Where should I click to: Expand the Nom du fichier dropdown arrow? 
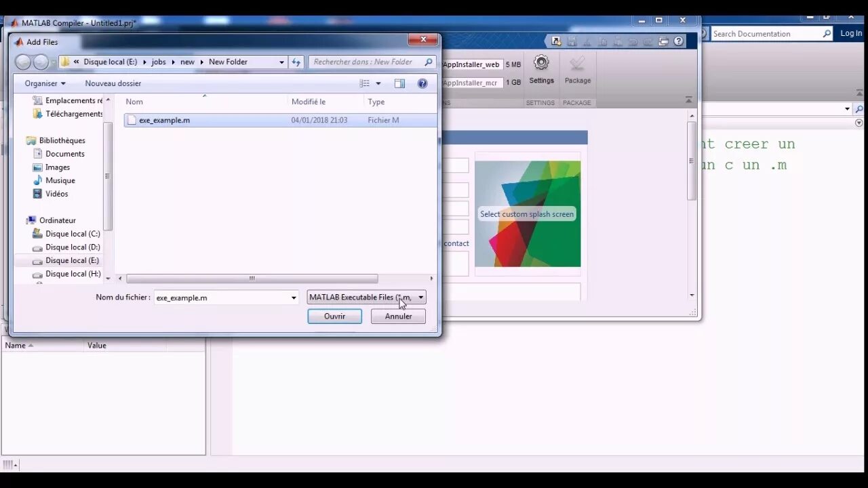tap(294, 298)
